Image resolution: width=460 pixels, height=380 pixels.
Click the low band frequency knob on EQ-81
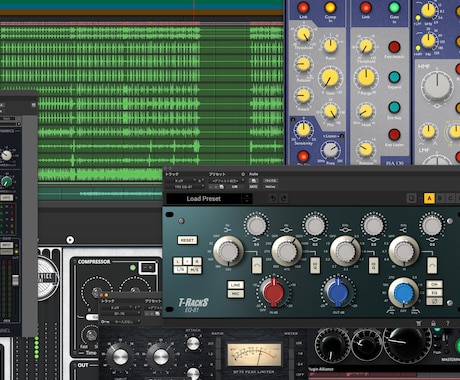coord(228,251)
